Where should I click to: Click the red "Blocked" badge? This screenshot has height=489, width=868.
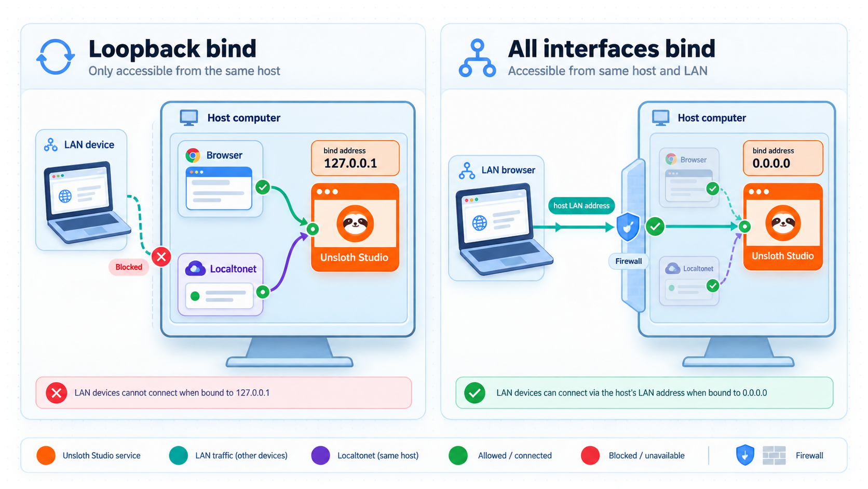[x=129, y=267]
